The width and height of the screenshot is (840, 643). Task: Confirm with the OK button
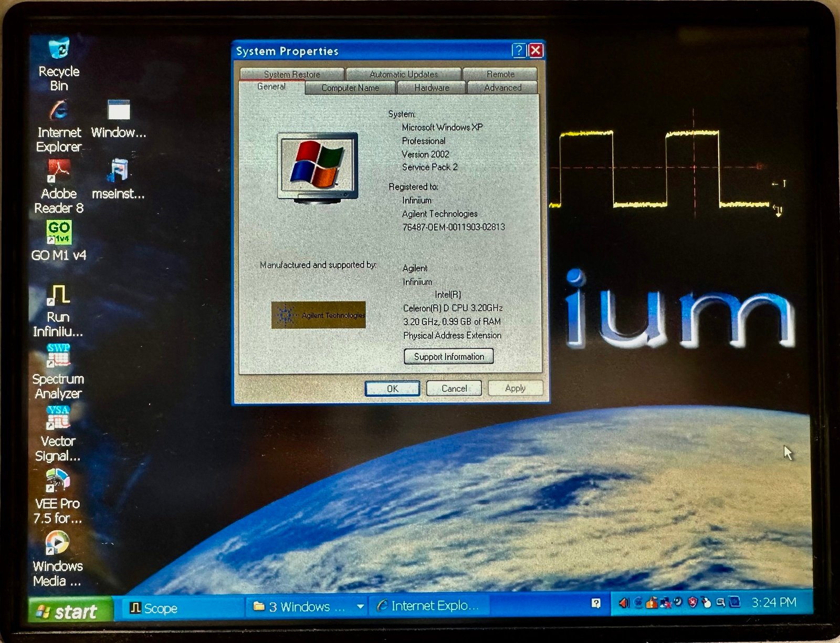(x=393, y=388)
